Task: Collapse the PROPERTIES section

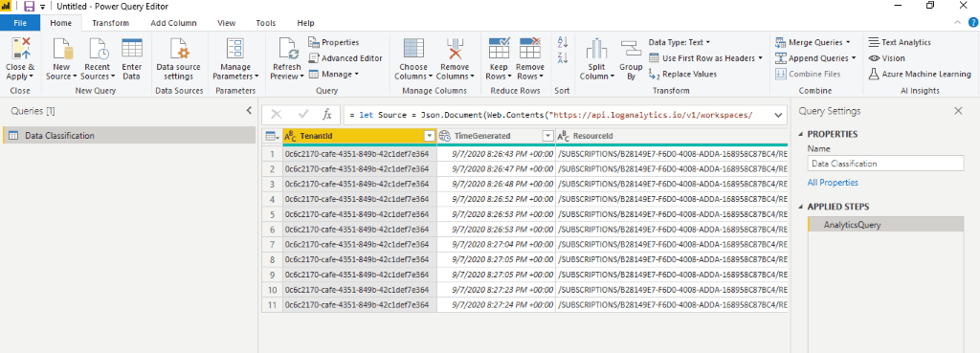Action: click(x=801, y=134)
